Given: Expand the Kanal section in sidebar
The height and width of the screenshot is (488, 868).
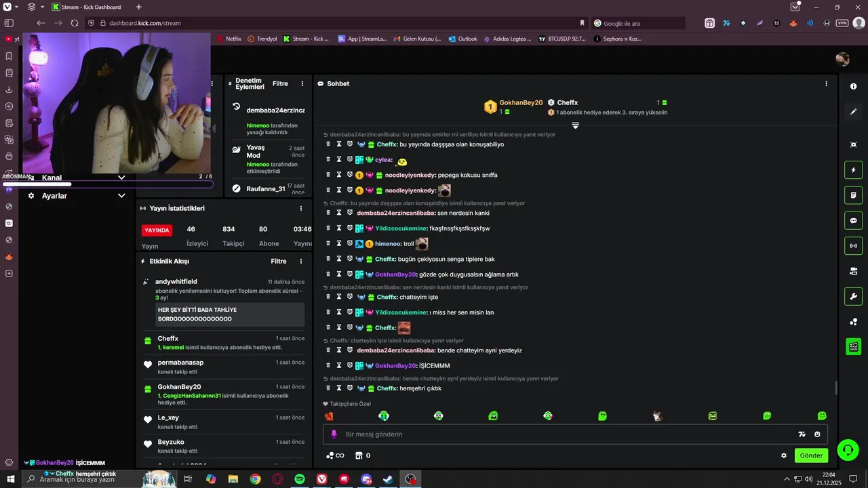Looking at the screenshot, I should pos(121,178).
